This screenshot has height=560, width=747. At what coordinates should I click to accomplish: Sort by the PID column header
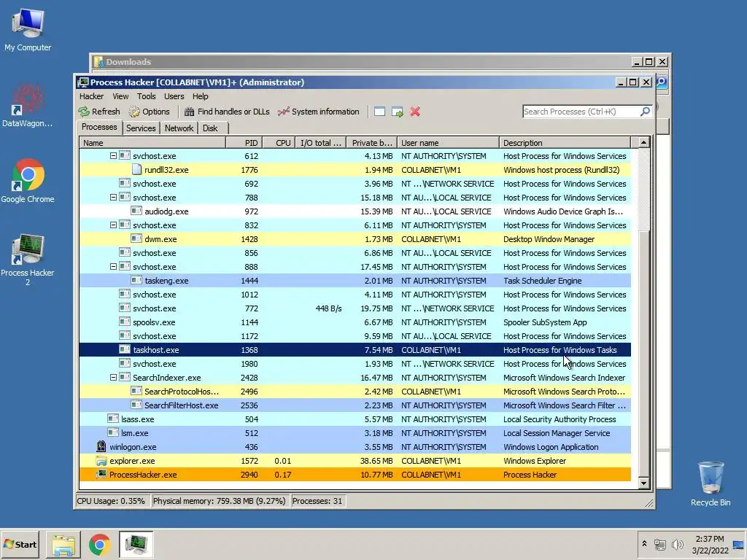(x=244, y=143)
